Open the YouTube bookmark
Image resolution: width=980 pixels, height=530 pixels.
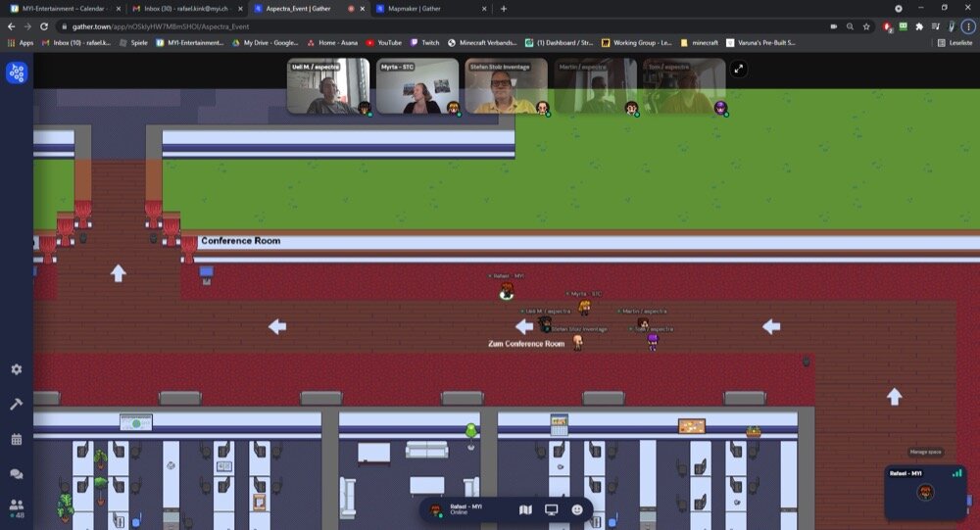pyautogui.click(x=383, y=43)
